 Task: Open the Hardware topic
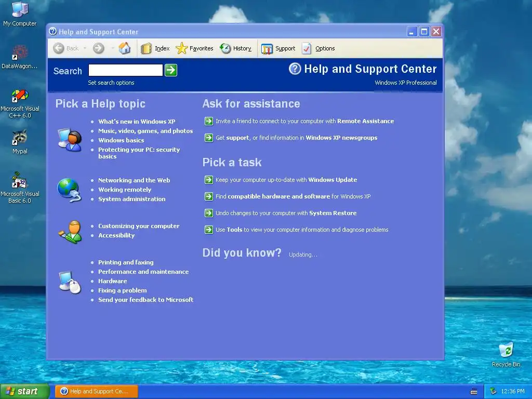click(113, 281)
